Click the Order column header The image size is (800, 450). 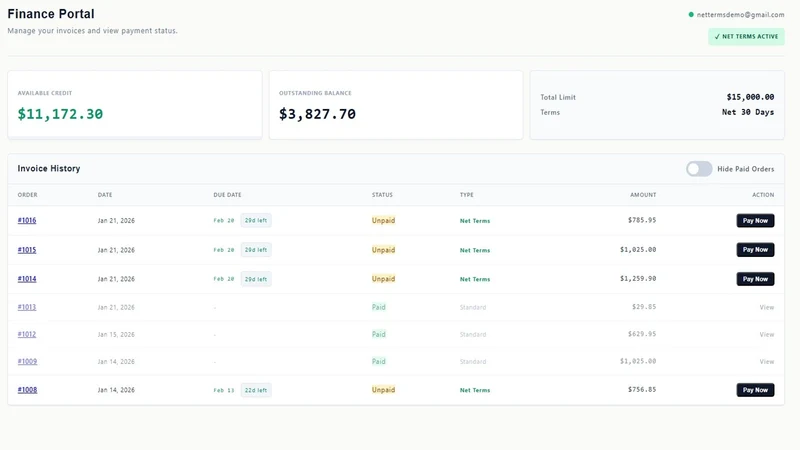28,195
